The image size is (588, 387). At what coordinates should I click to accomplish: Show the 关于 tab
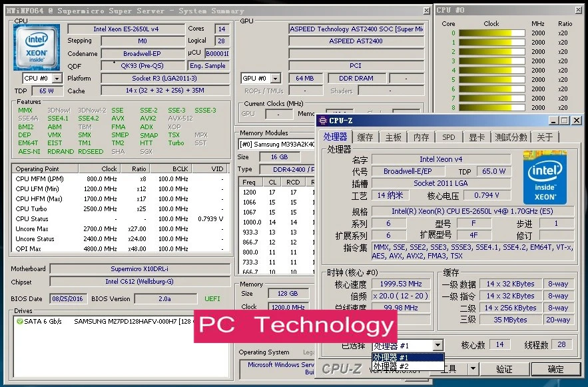(x=545, y=137)
